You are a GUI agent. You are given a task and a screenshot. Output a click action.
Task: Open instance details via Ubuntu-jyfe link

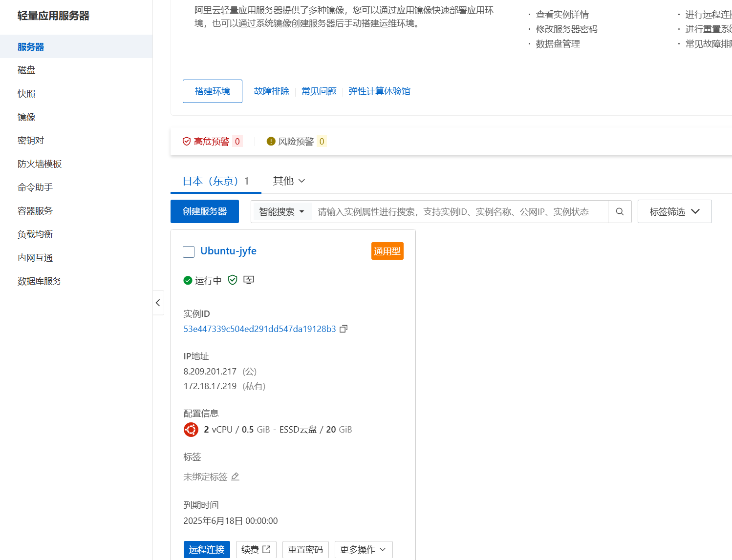click(228, 250)
